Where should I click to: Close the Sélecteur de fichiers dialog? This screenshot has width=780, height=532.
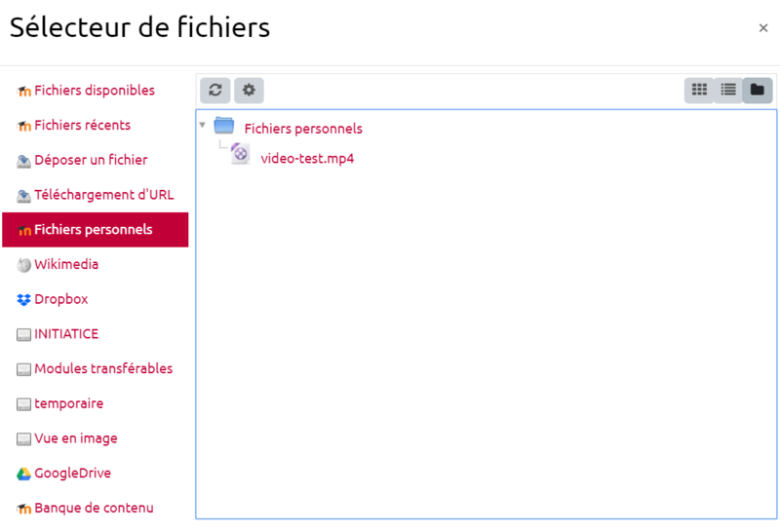pos(763,28)
